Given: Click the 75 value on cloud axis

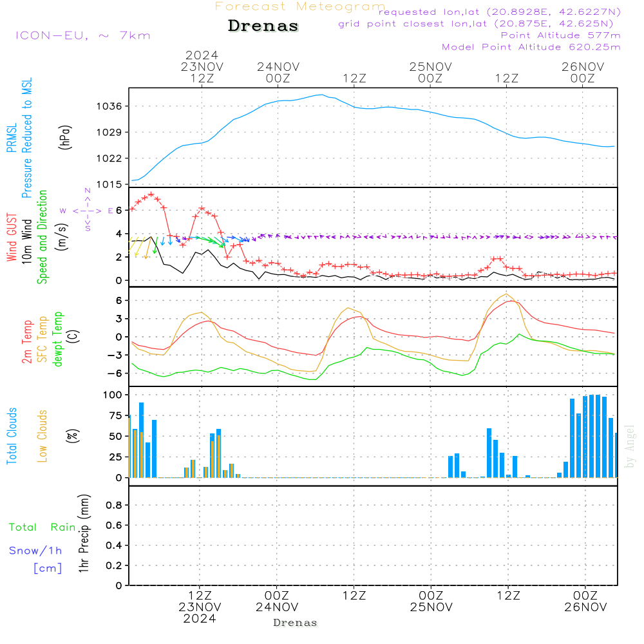Looking at the screenshot, I should coord(115,415).
